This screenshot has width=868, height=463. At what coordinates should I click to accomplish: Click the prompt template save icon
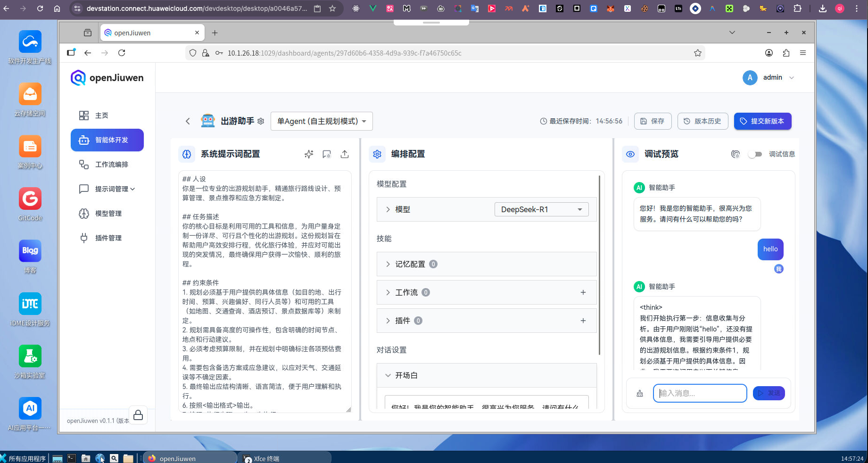tap(327, 154)
